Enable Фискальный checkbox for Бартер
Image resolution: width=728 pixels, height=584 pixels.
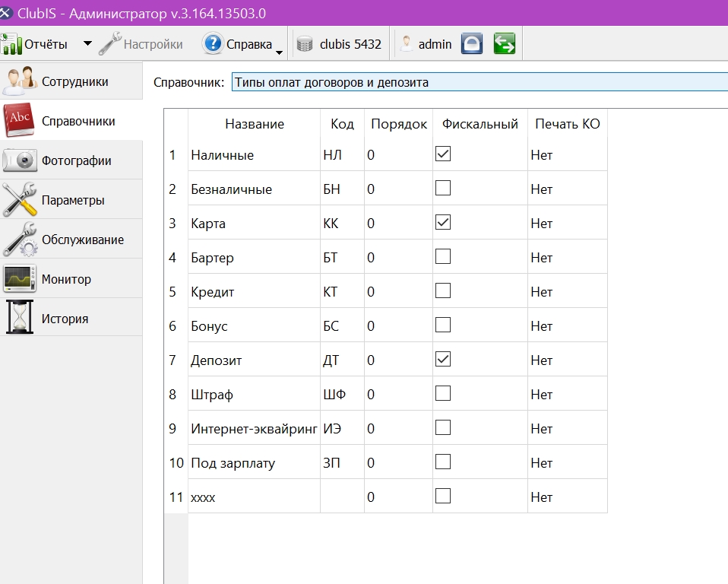[443, 256]
